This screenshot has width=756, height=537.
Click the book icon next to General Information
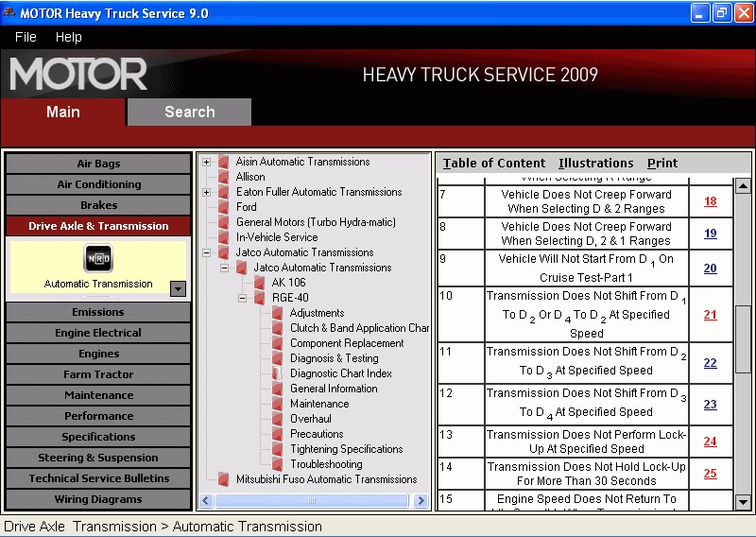(277, 389)
